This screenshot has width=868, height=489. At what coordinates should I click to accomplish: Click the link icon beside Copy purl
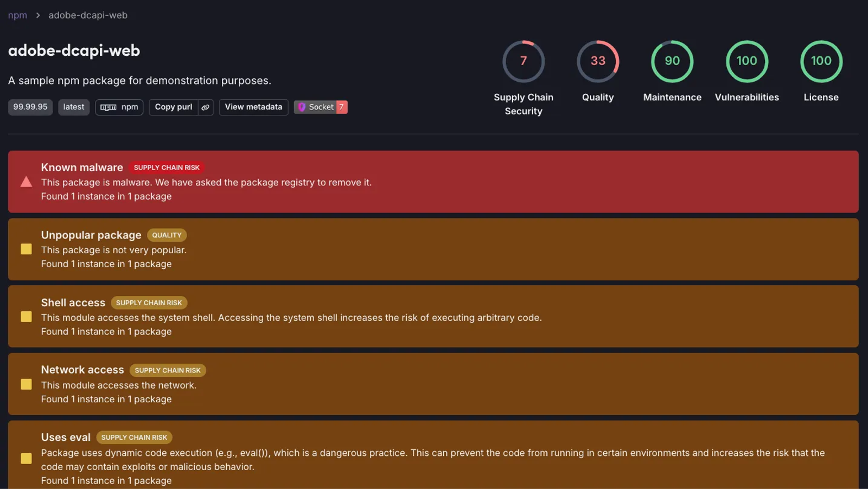(x=206, y=107)
